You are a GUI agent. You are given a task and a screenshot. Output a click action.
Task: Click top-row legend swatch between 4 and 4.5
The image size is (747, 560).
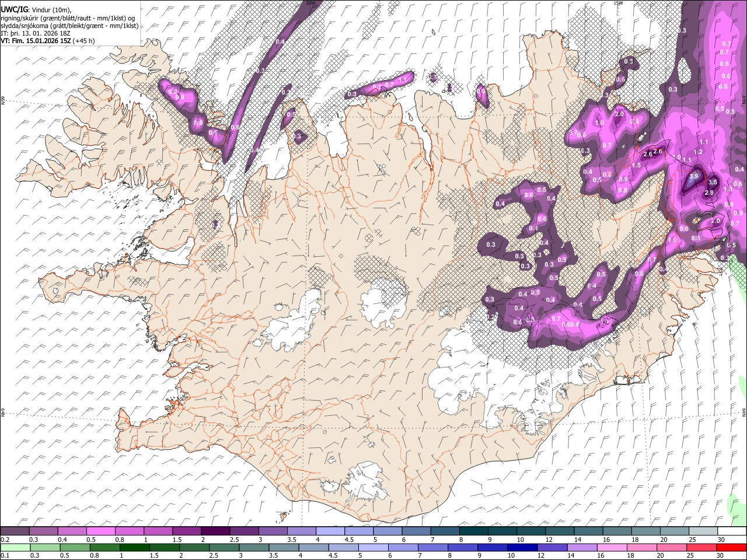tap(330, 531)
